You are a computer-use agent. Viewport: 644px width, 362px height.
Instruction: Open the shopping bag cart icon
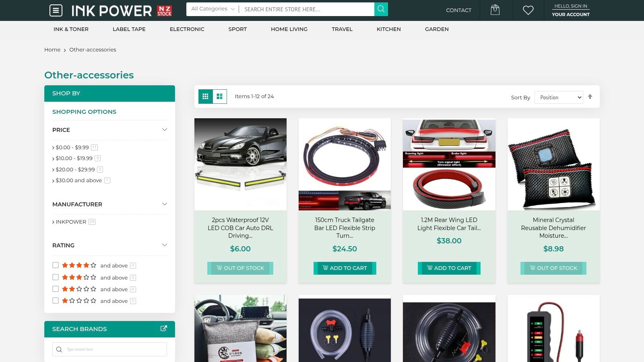(495, 10)
